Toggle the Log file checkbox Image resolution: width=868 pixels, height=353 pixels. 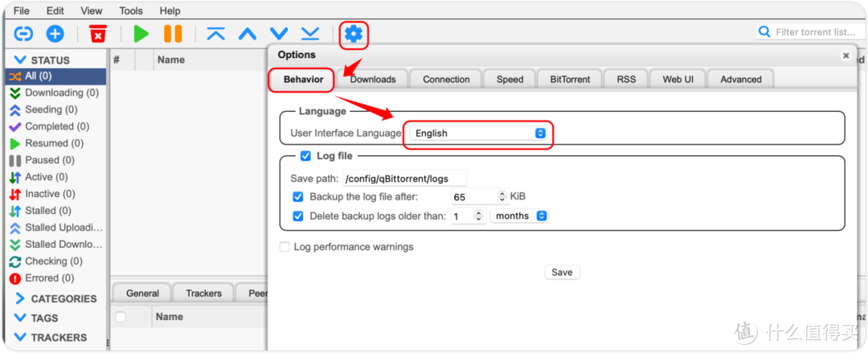coord(305,156)
